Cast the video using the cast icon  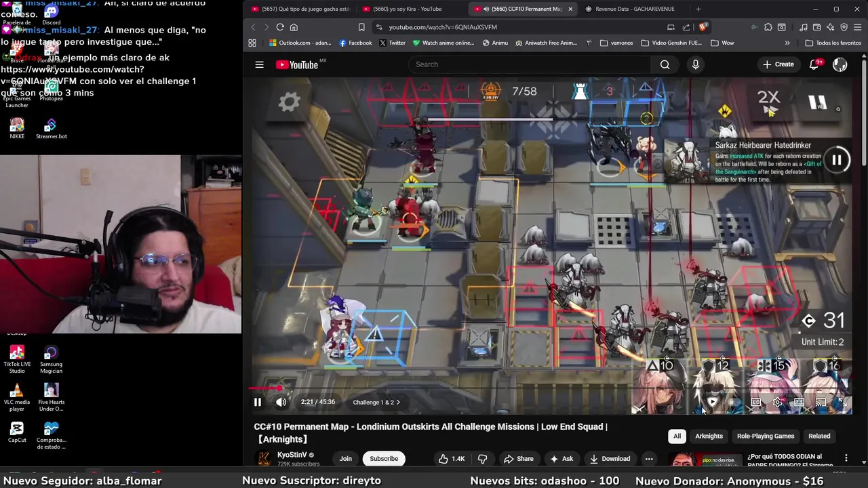821,403
